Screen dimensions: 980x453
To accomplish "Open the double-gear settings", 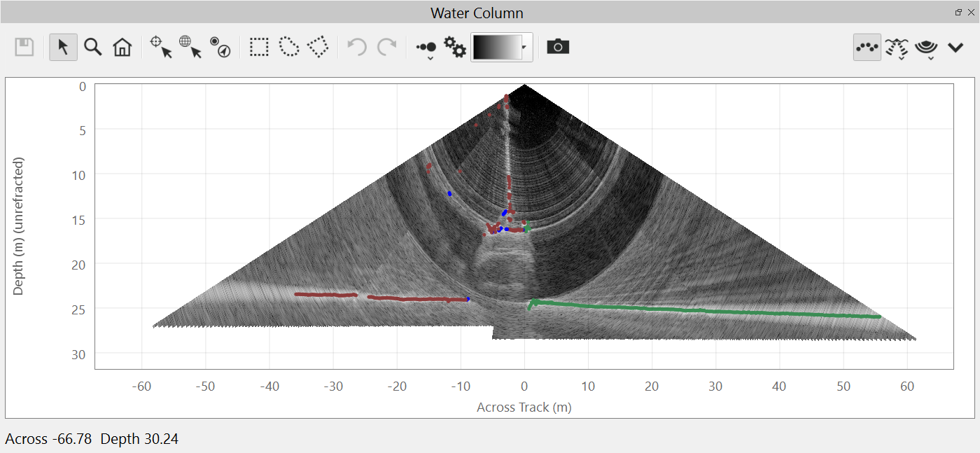I will coord(456,48).
